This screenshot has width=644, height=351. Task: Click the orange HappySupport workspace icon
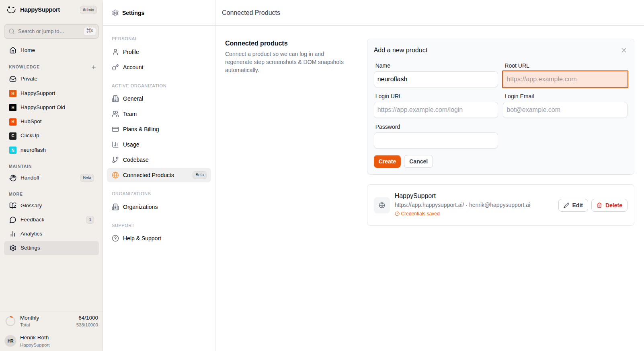(x=13, y=93)
